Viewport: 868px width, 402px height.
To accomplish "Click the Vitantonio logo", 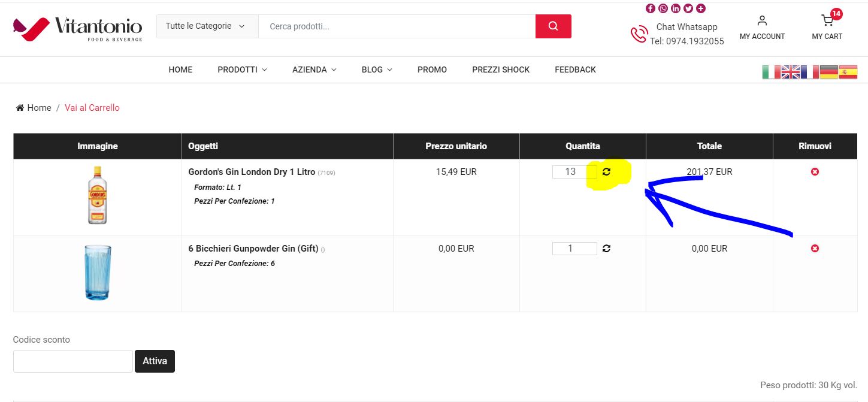I will tap(77, 29).
